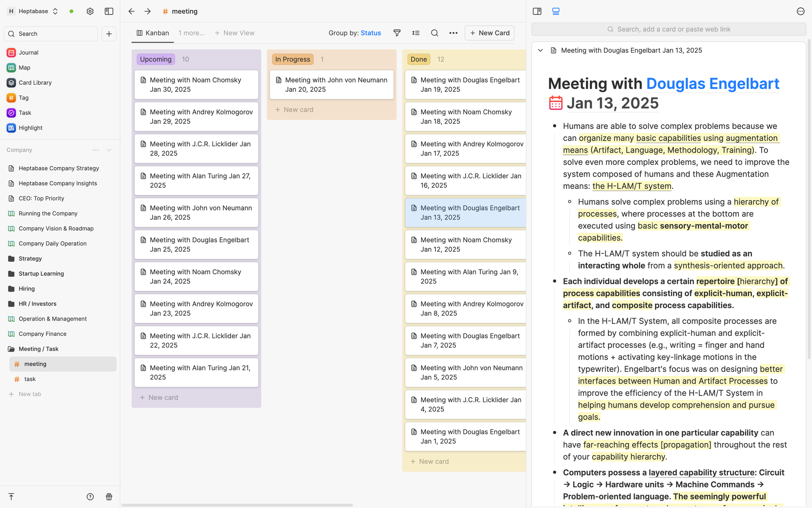Open the Card Library in the sidebar
The width and height of the screenshot is (812, 508).
click(35, 82)
